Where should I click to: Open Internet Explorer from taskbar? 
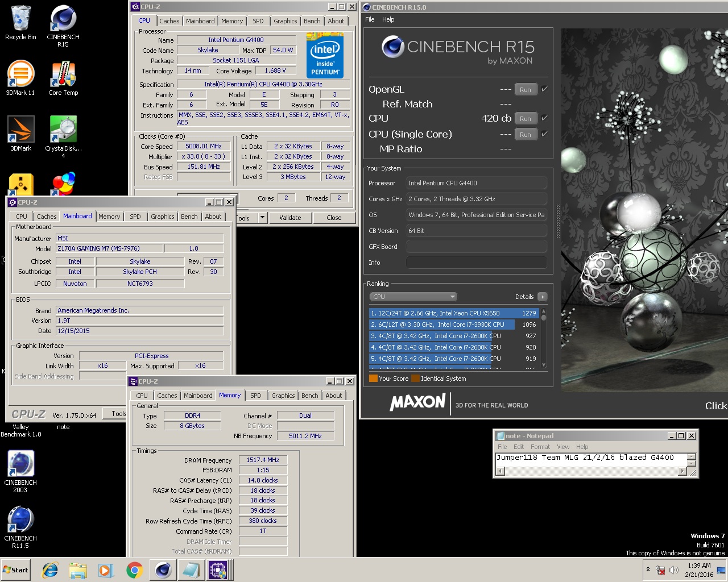click(50, 570)
